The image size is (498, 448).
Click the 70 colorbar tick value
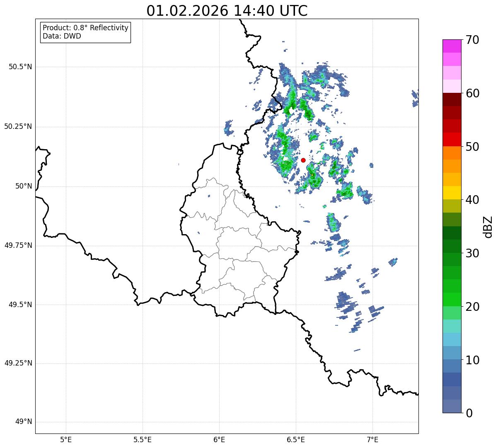point(472,40)
